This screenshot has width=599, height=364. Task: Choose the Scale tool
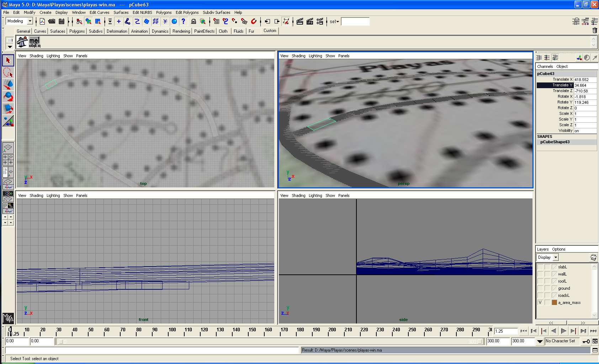tap(8, 109)
